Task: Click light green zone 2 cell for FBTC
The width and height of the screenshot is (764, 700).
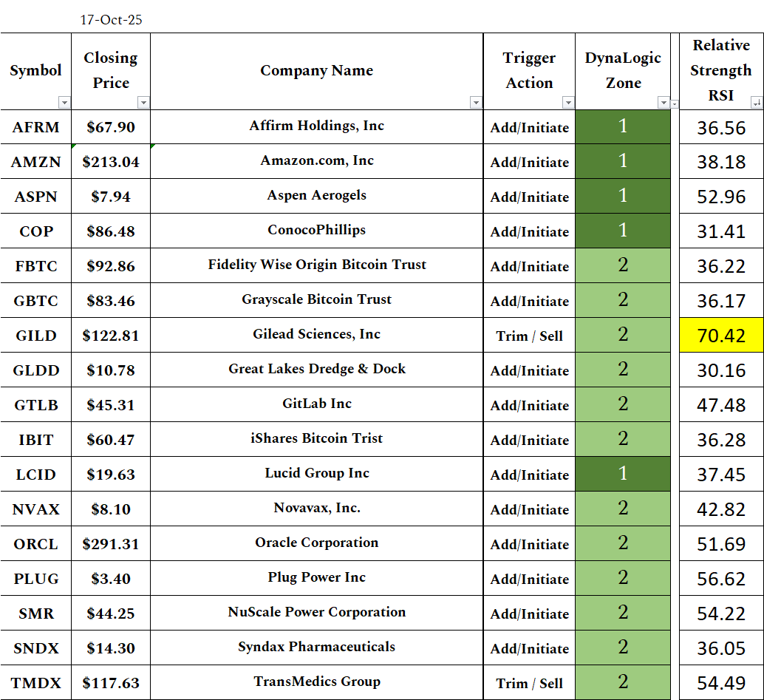Action: (623, 265)
